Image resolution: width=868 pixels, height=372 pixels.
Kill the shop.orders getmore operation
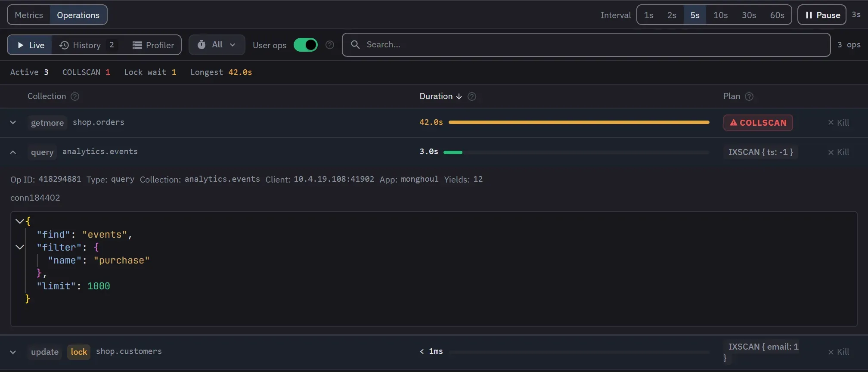[x=838, y=123]
